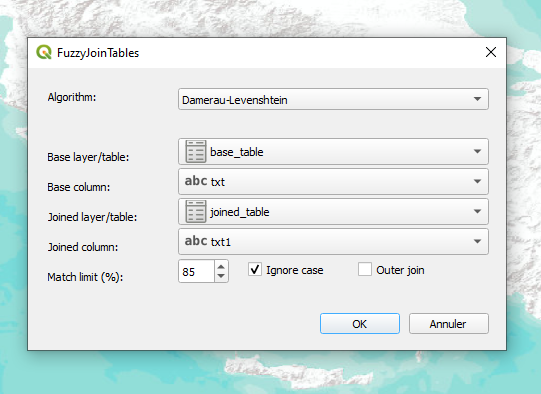Enable the Outer join checkbox

click(x=365, y=269)
